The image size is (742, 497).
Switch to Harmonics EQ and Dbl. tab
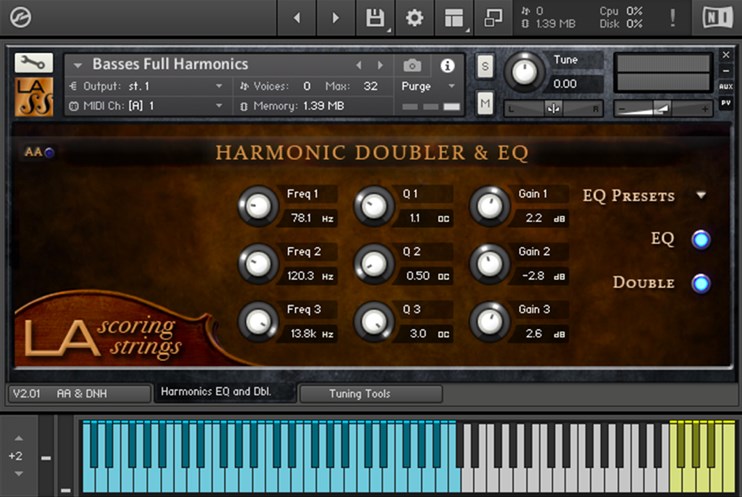pos(225,392)
